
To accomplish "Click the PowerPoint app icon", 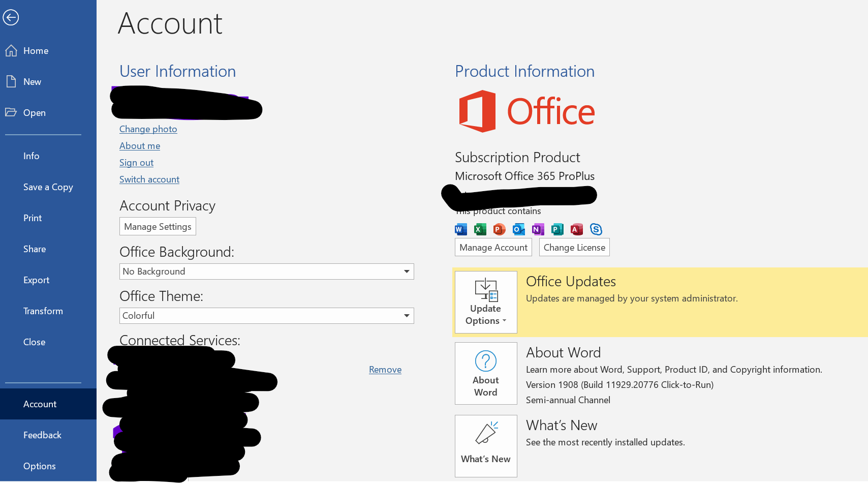I will (500, 229).
